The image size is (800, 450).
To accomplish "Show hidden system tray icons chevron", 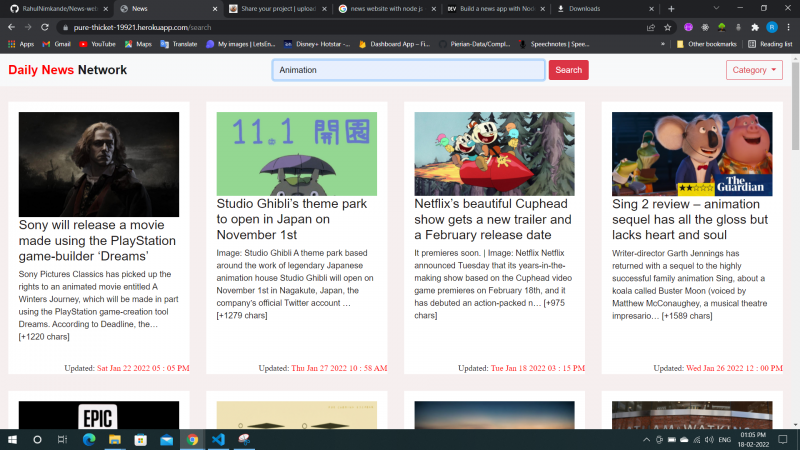I will (646, 439).
